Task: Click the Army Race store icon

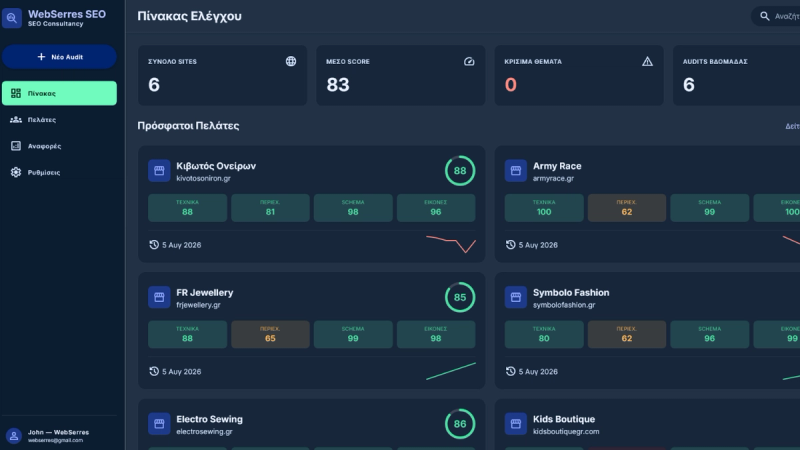Action: coord(516,170)
